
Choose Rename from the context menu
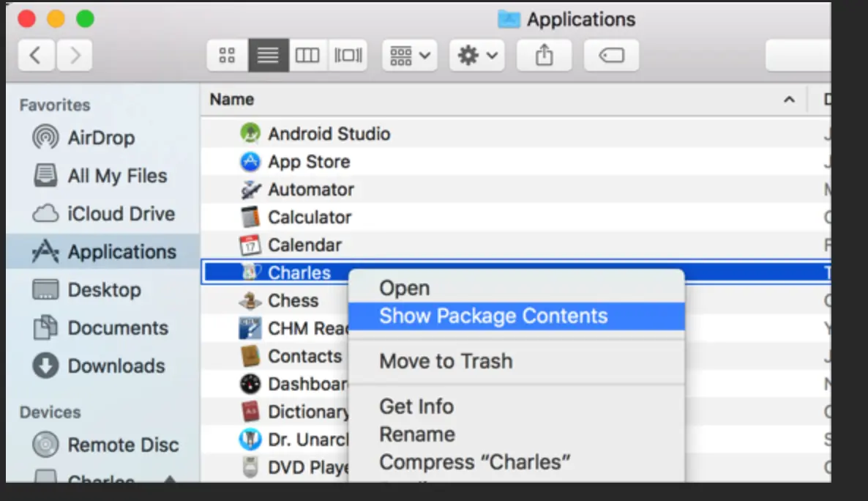[x=517, y=434]
